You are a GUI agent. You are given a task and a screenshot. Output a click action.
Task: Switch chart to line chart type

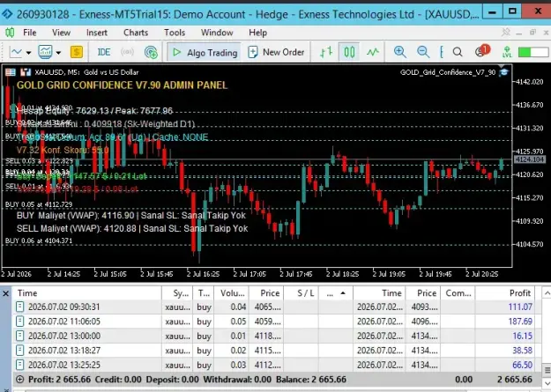(x=373, y=52)
